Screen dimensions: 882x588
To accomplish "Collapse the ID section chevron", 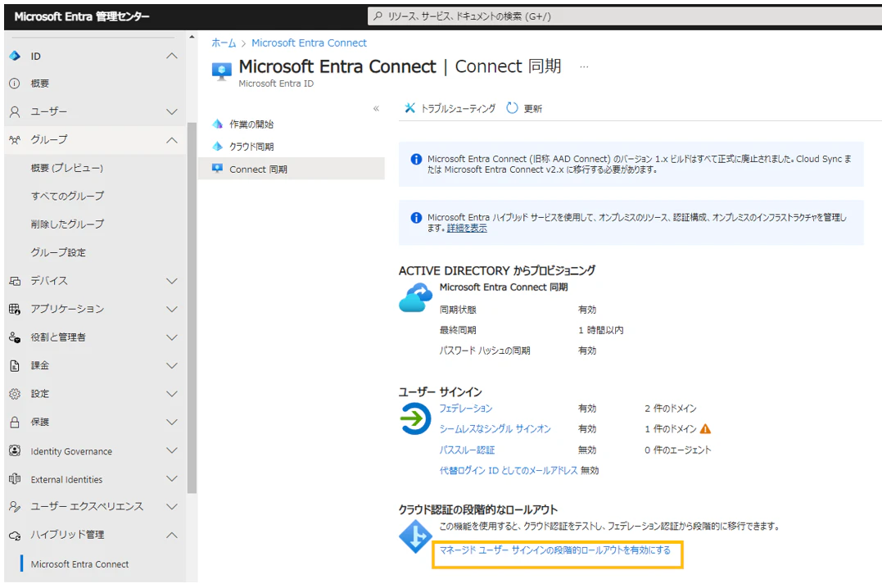I will pyautogui.click(x=172, y=56).
